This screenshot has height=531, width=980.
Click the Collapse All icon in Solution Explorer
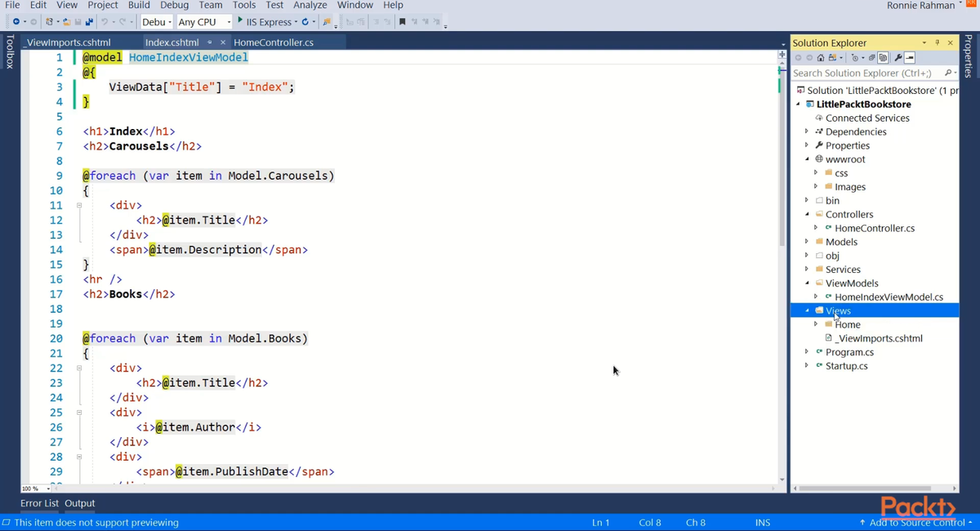click(x=872, y=58)
